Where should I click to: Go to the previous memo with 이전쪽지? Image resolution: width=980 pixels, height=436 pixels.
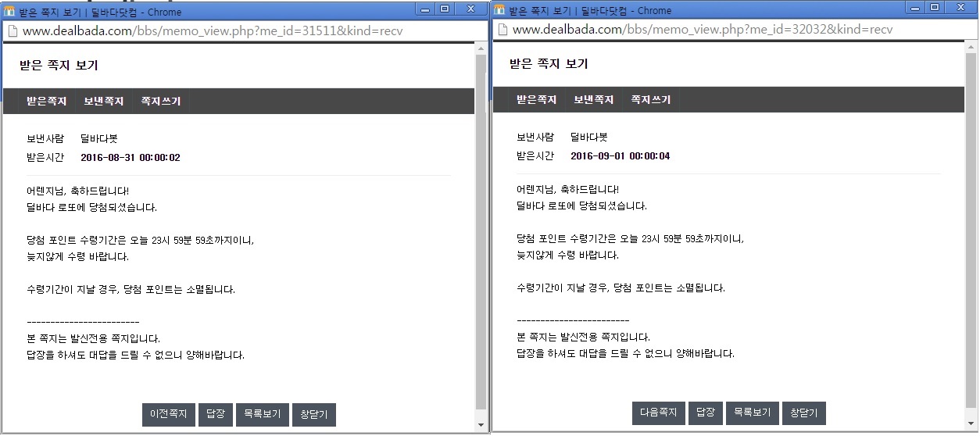coord(168,414)
